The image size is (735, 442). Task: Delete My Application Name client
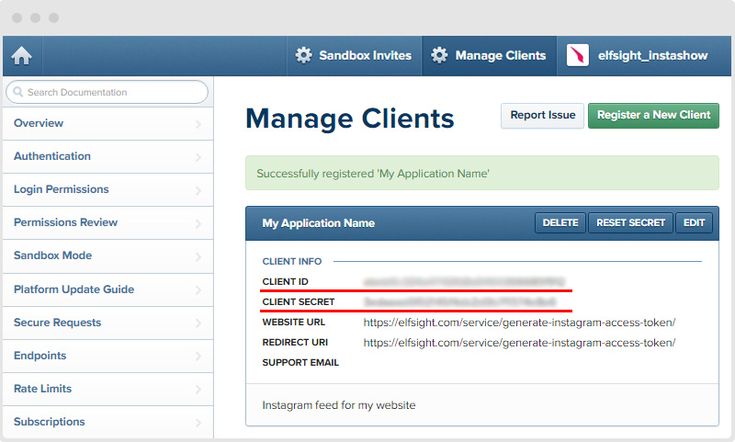point(560,223)
